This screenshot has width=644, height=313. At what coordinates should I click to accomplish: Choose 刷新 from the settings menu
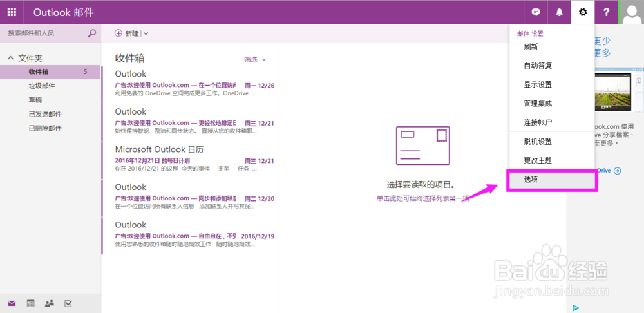(x=552, y=47)
